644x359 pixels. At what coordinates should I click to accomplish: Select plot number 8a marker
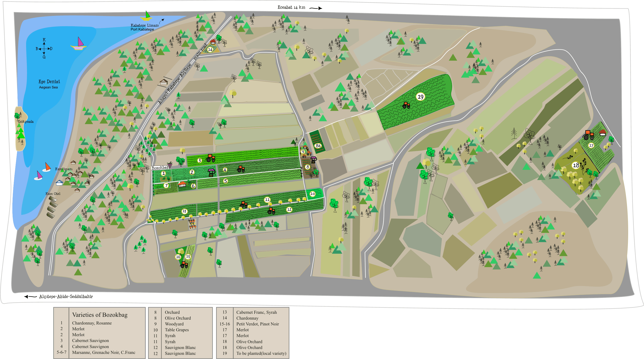[318, 146]
